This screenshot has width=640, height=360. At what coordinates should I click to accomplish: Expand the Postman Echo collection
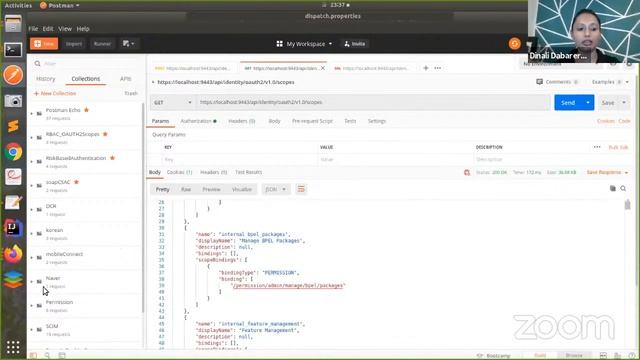[x=32, y=113]
